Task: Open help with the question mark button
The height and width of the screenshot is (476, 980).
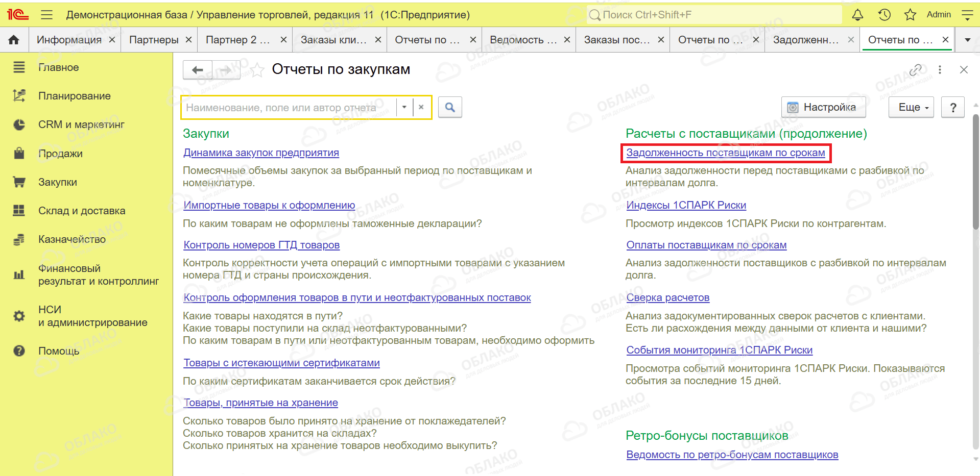Action: [x=953, y=107]
